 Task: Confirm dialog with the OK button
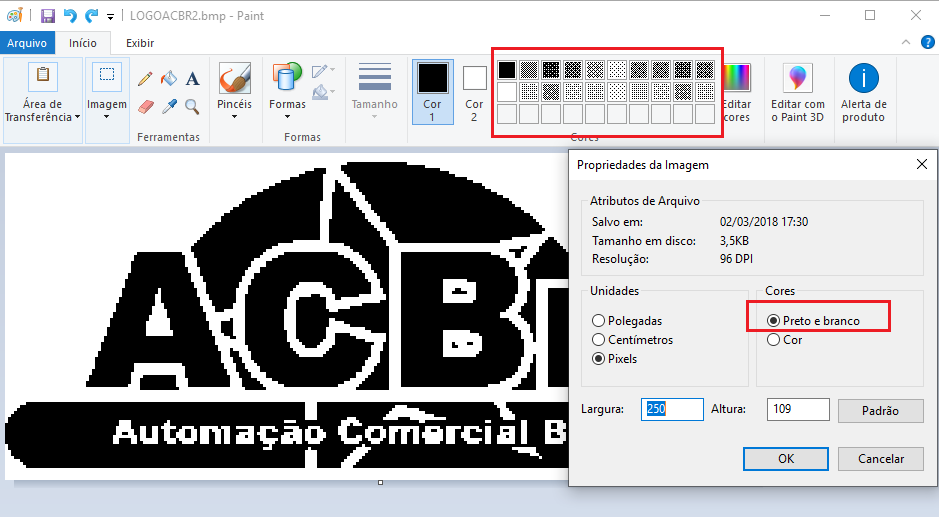(786, 459)
